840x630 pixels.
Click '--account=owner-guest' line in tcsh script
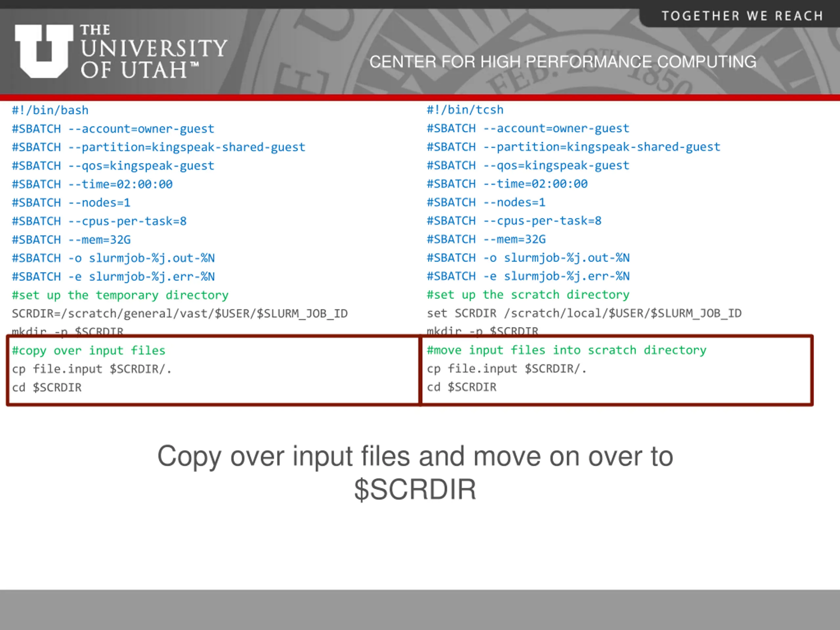point(528,128)
